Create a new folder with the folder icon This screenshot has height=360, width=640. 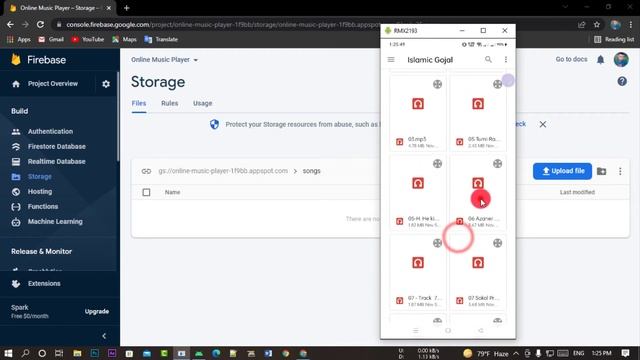coord(601,171)
